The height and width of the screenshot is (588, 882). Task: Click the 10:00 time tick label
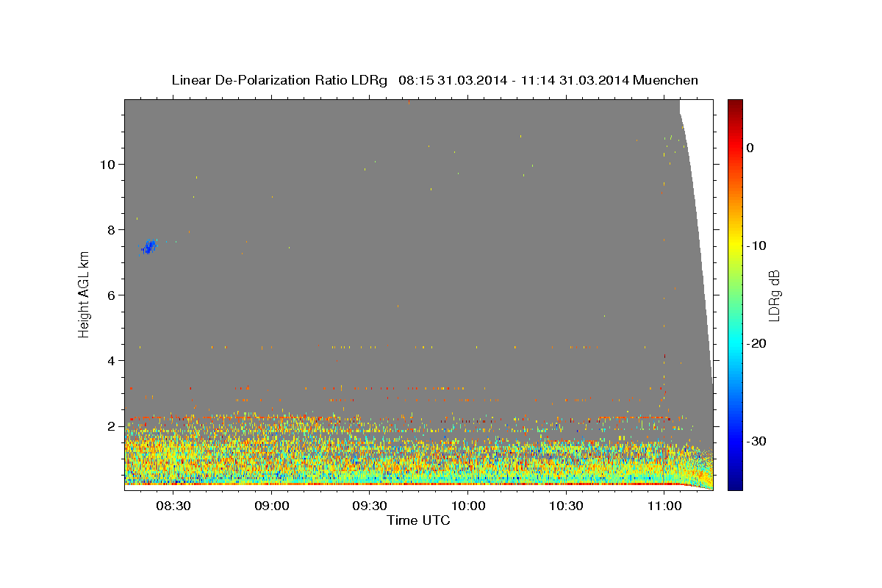(x=467, y=506)
